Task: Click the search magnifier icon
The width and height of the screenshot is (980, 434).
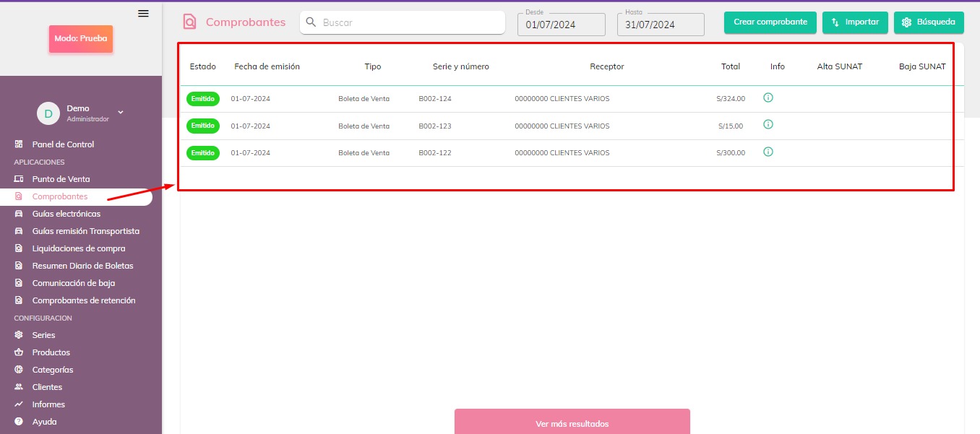Action: (311, 22)
